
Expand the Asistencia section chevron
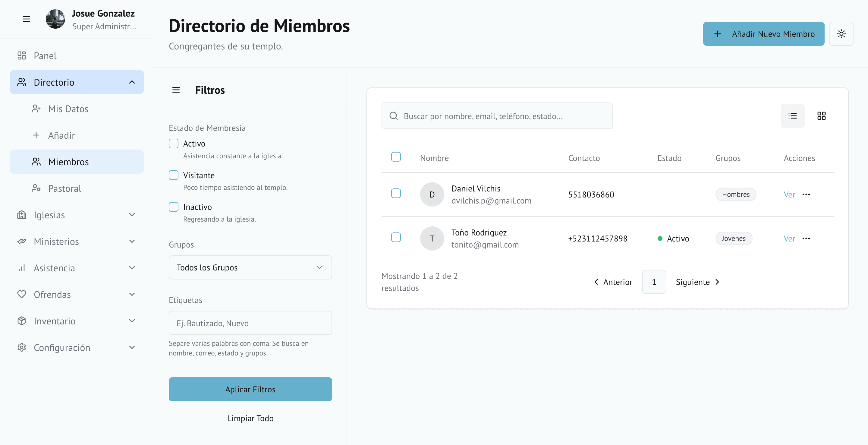tap(132, 268)
